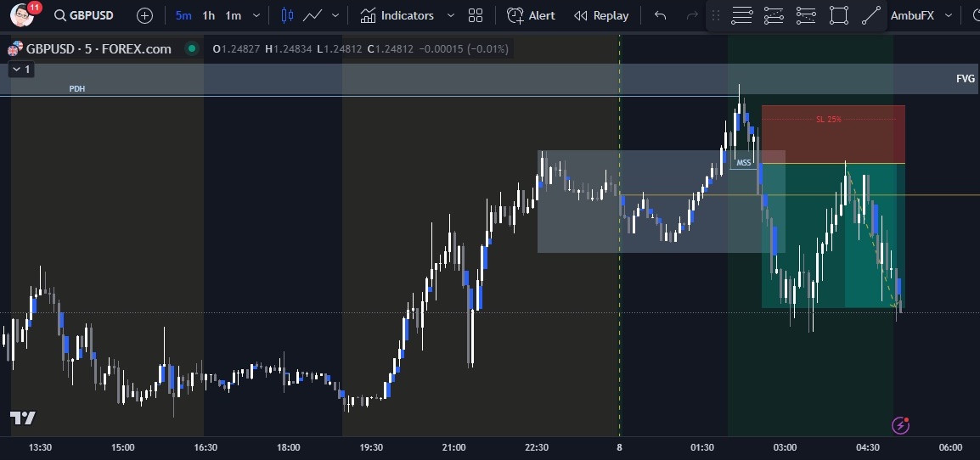980x460 pixels.
Task: Click the change value −0.00015 (−0.01%)
Action: (463, 48)
